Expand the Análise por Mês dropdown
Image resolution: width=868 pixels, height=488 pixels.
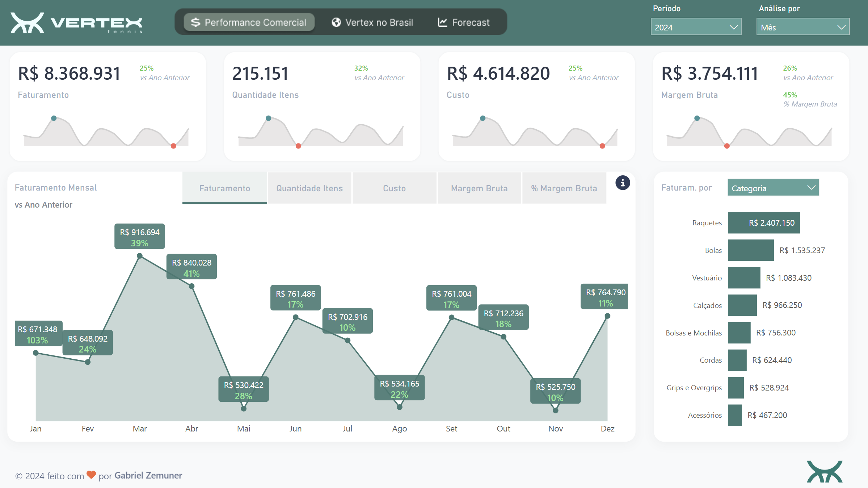(802, 27)
